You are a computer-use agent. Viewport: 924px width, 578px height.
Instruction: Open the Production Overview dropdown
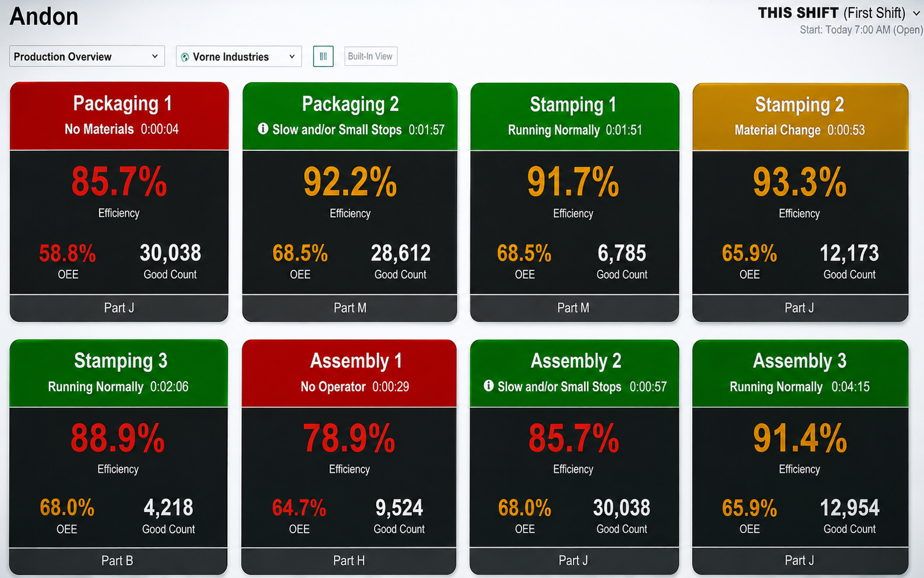87,57
